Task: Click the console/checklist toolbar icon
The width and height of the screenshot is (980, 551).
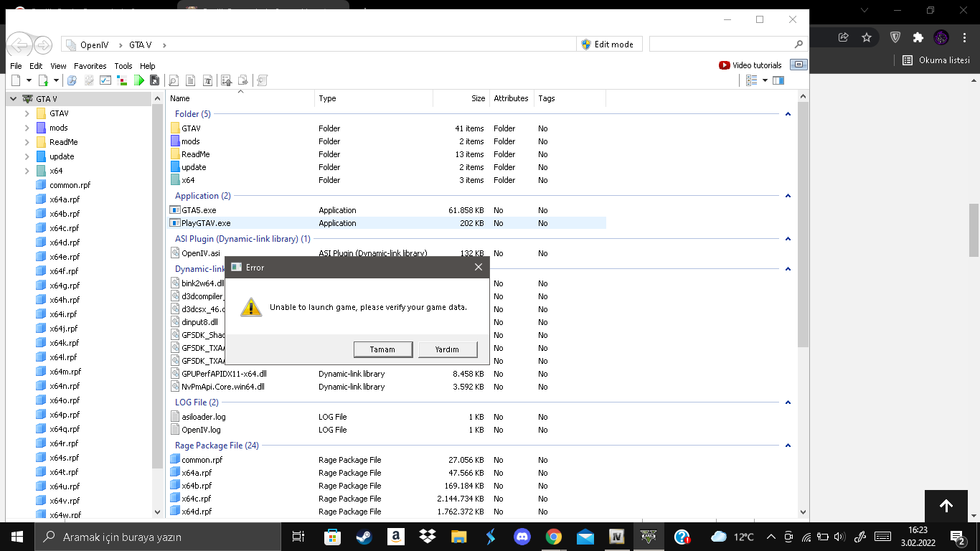Action: tap(105, 80)
